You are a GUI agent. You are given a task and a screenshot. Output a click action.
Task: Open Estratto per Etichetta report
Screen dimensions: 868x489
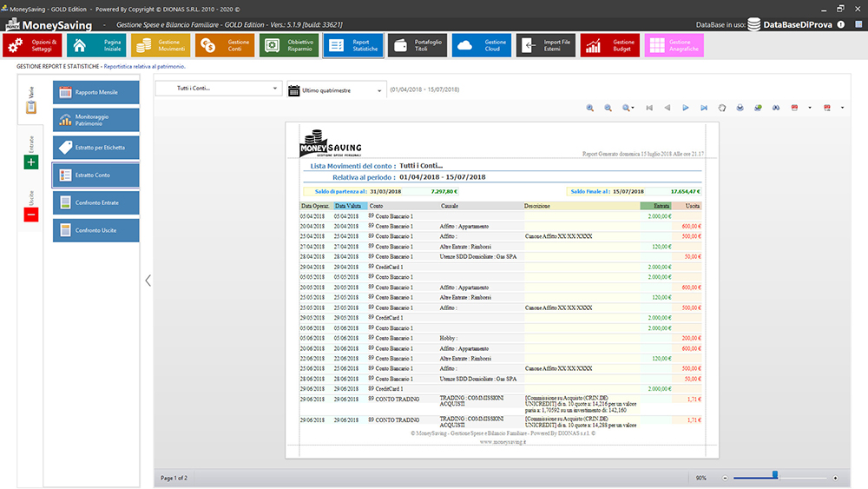tap(95, 148)
